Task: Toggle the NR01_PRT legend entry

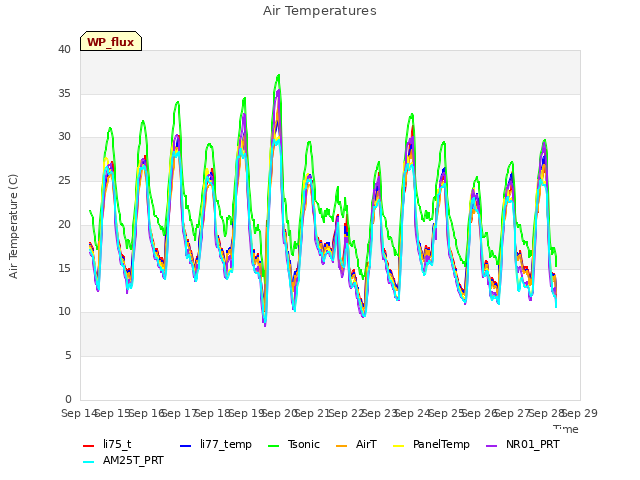Action: pos(523,444)
